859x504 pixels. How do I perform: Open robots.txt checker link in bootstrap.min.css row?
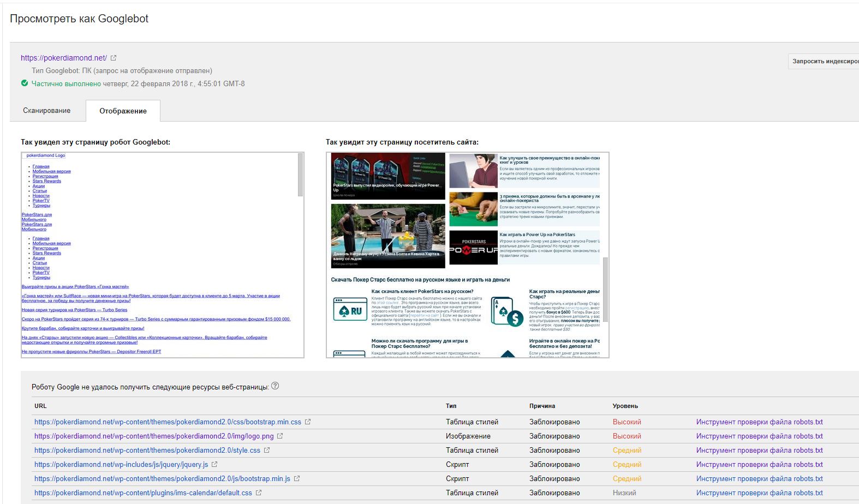[759, 422]
